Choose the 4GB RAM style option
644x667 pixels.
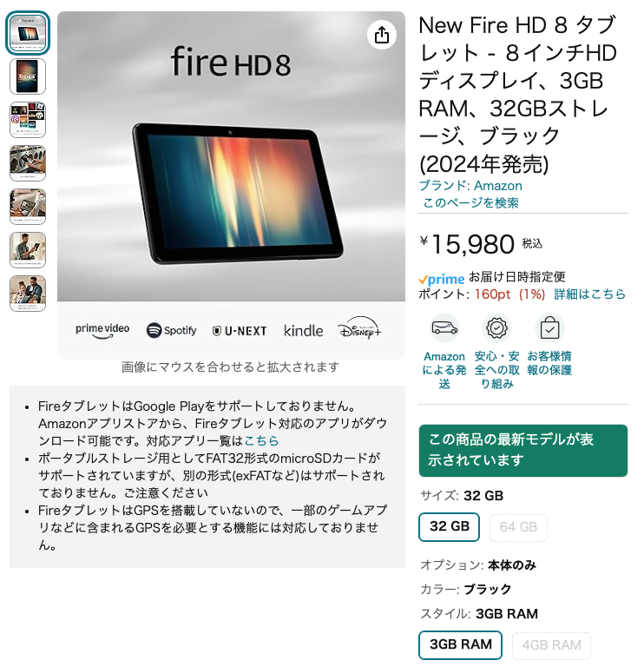point(551,646)
